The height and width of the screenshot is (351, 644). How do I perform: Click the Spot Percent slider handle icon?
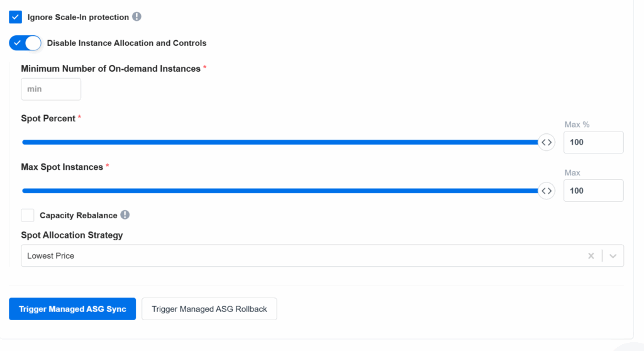(x=547, y=142)
